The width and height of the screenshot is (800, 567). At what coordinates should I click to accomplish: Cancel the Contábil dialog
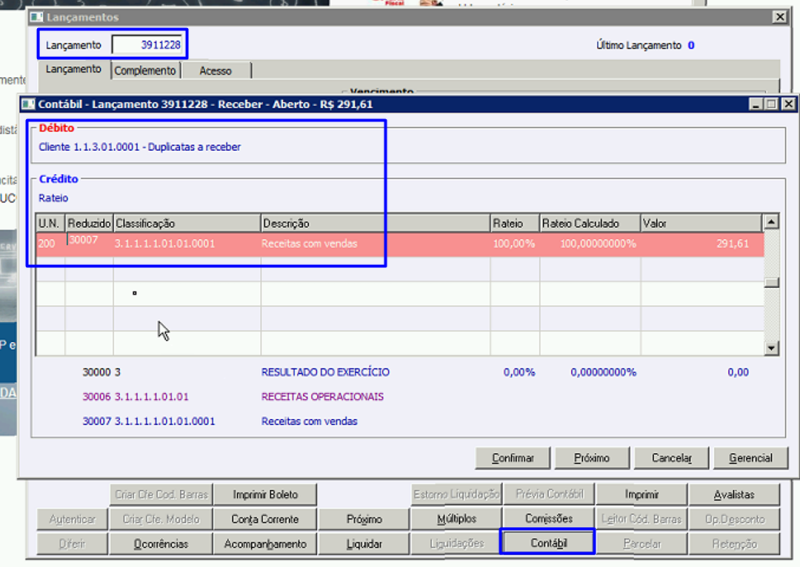click(x=671, y=458)
